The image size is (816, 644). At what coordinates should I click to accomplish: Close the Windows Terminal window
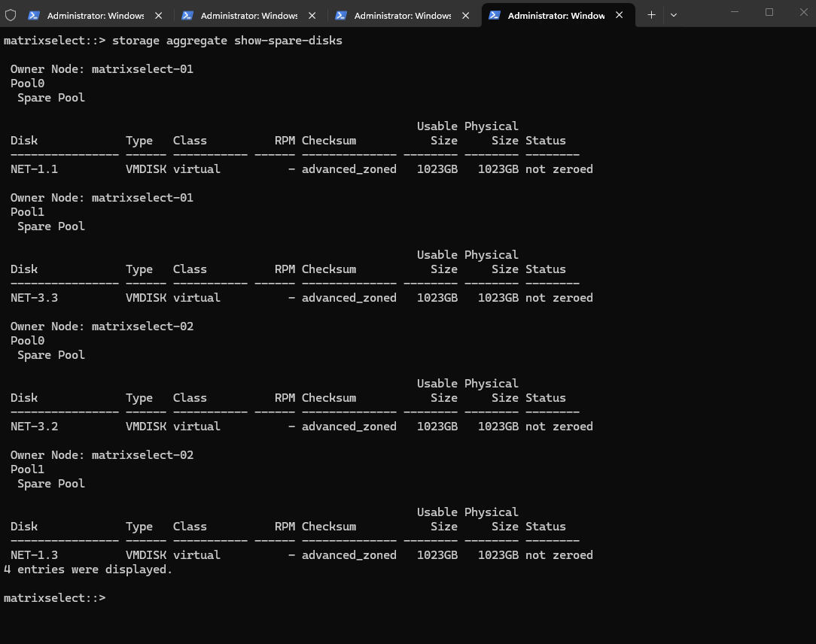click(x=803, y=12)
